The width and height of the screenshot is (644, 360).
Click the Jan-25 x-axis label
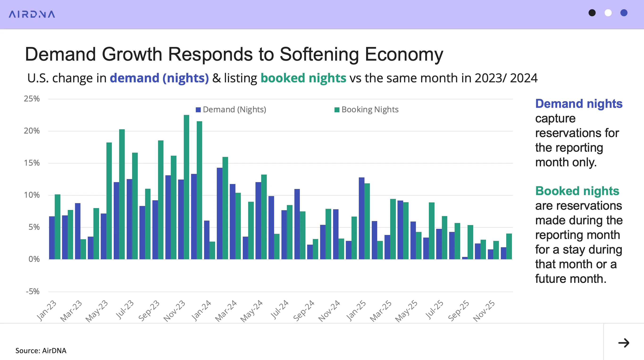click(356, 310)
